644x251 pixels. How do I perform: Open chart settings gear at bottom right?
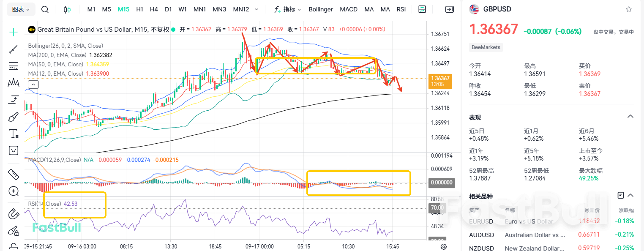444,246
